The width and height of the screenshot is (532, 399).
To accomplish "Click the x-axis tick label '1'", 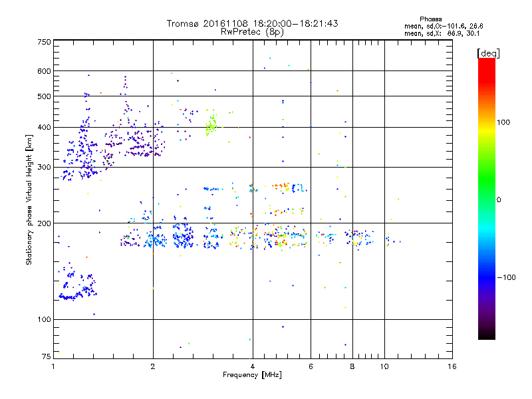I will (x=53, y=366).
